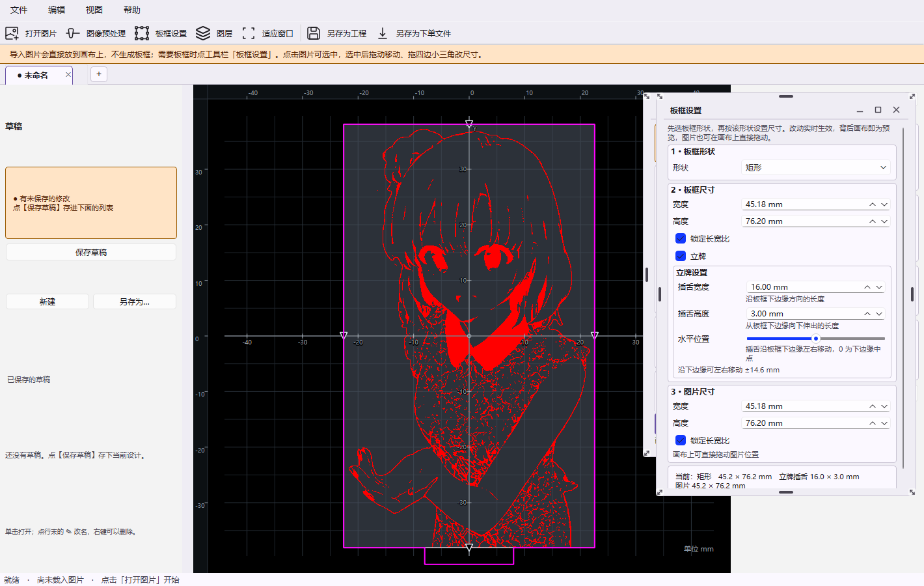Image resolution: width=924 pixels, height=586 pixels.
Task: Open the 编辑 menu
Action: pyautogui.click(x=57, y=10)
